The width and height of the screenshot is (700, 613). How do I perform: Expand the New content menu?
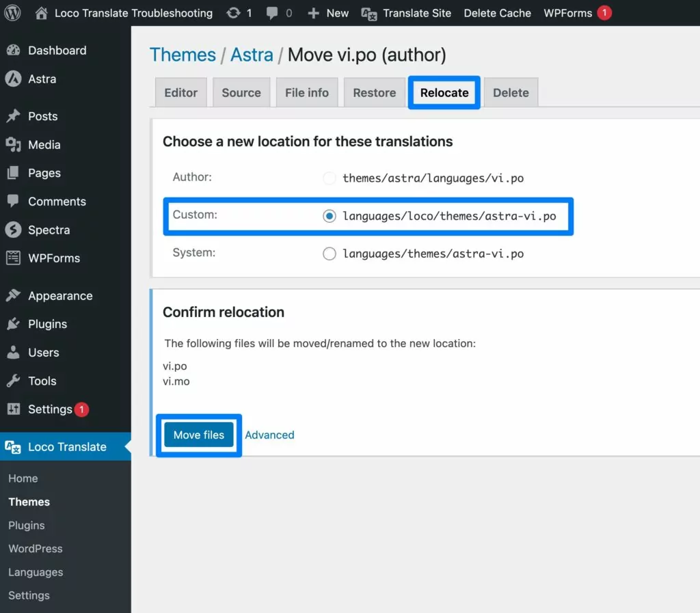pyautogui.click(x=328, y=13)
